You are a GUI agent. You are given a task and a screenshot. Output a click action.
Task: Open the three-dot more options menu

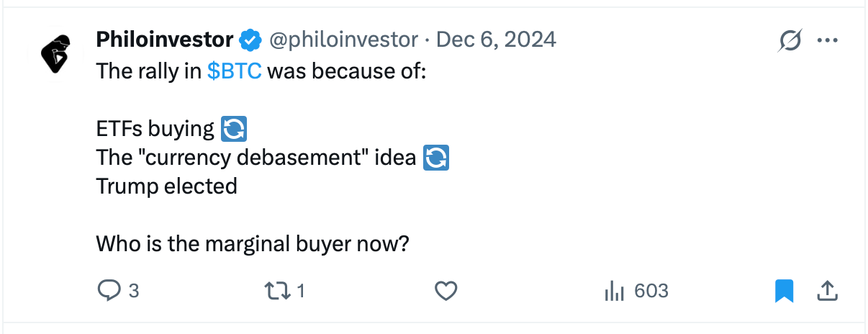(828, 40)
